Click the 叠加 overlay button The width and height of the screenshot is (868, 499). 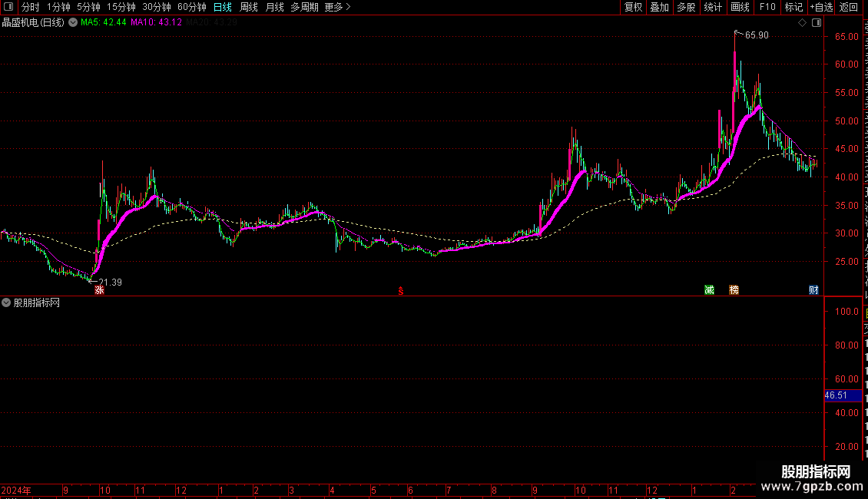659,7
